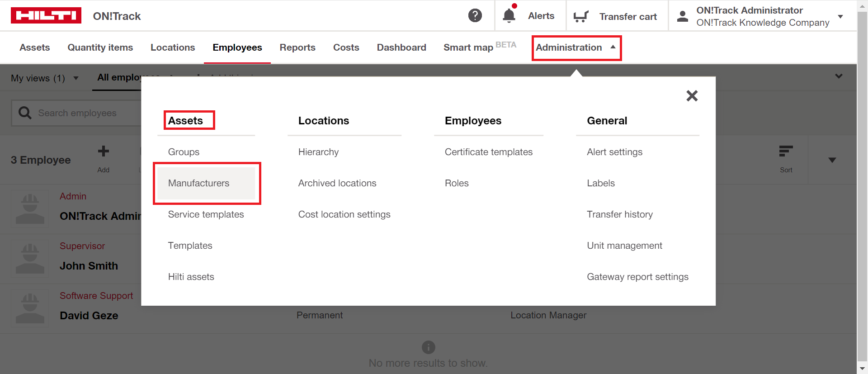
Task: Expand My views (1) dropdown
Action: coord(76,78)
